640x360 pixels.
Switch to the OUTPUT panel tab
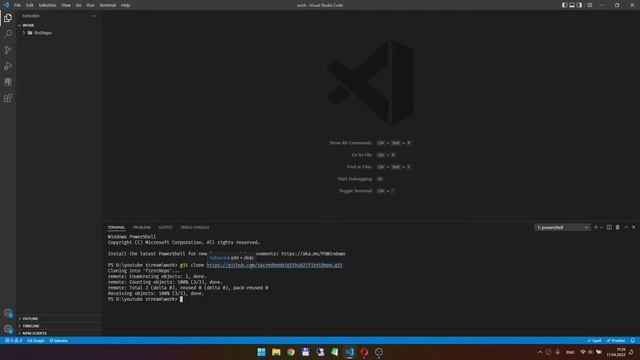tap(166, 227)
